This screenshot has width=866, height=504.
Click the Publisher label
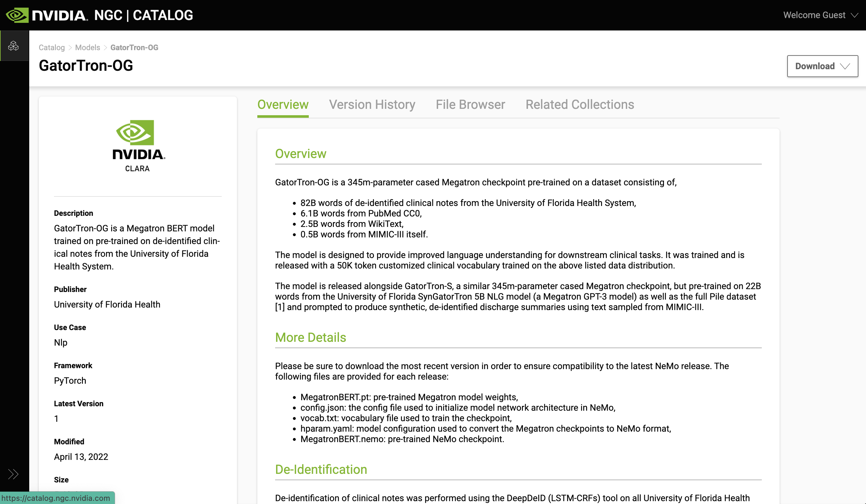point(70,289)
